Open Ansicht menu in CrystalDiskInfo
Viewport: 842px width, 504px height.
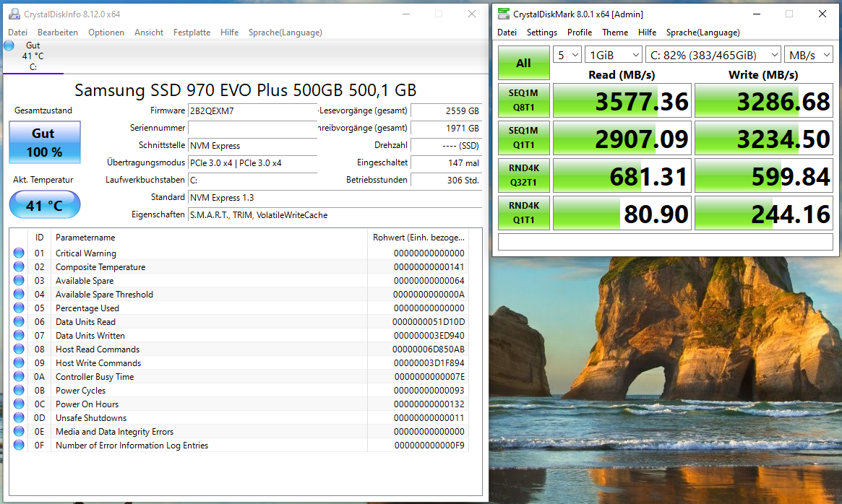[149, 32]
